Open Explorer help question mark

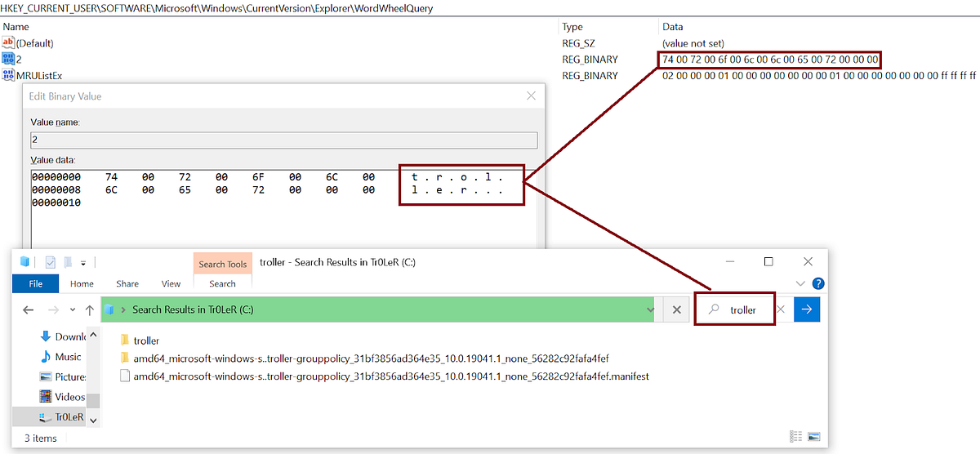click(818, 283)
